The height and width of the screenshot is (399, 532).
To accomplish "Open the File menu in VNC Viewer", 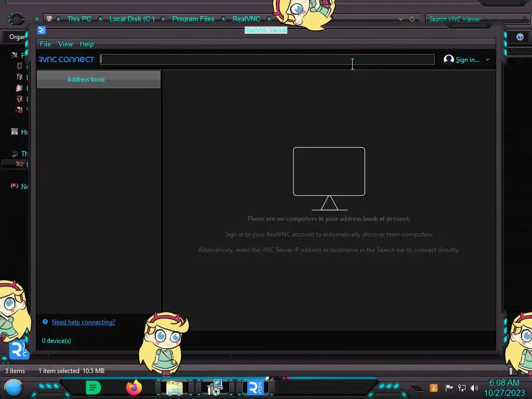I will [45, 44].
